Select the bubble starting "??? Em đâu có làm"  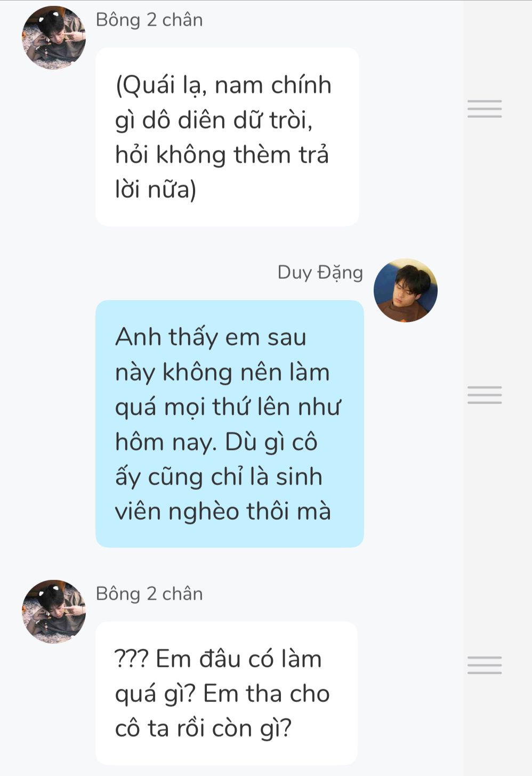click(227, 693)
